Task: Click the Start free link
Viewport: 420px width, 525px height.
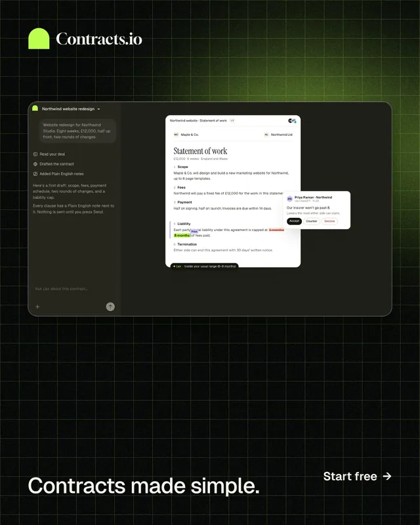Action: pos(357,476)
